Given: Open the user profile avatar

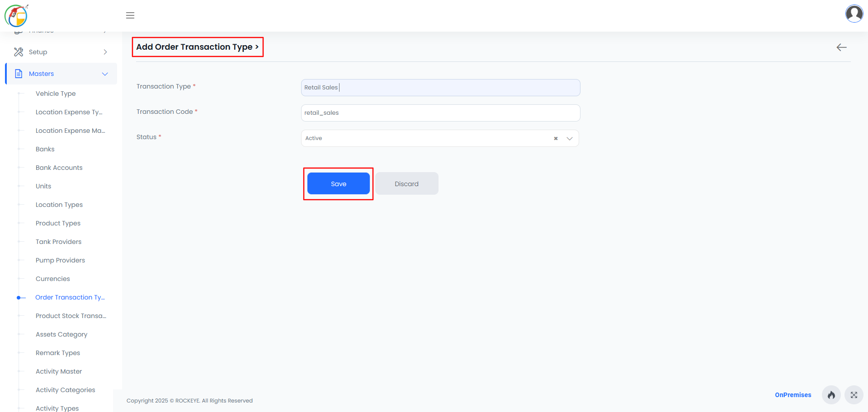Looking at the screenshot, I should [854, 14].
